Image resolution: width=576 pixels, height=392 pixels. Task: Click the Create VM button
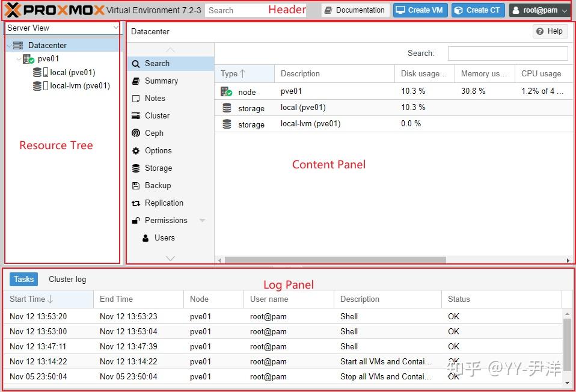click(420, 10)
